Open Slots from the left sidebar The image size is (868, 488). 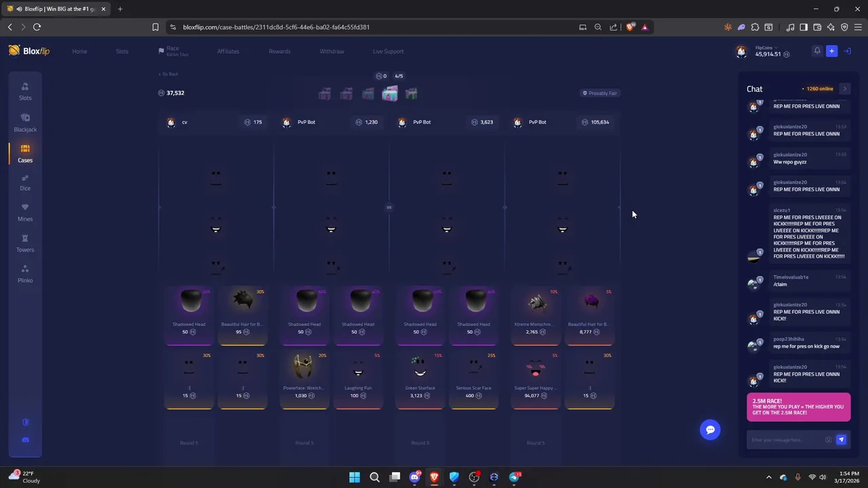tap(25, 91)
